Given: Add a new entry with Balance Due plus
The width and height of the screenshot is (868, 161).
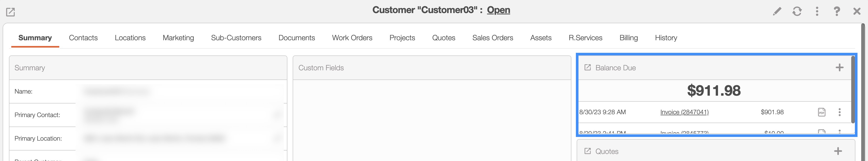Looking at the screenshot, I should coord(839,67).
